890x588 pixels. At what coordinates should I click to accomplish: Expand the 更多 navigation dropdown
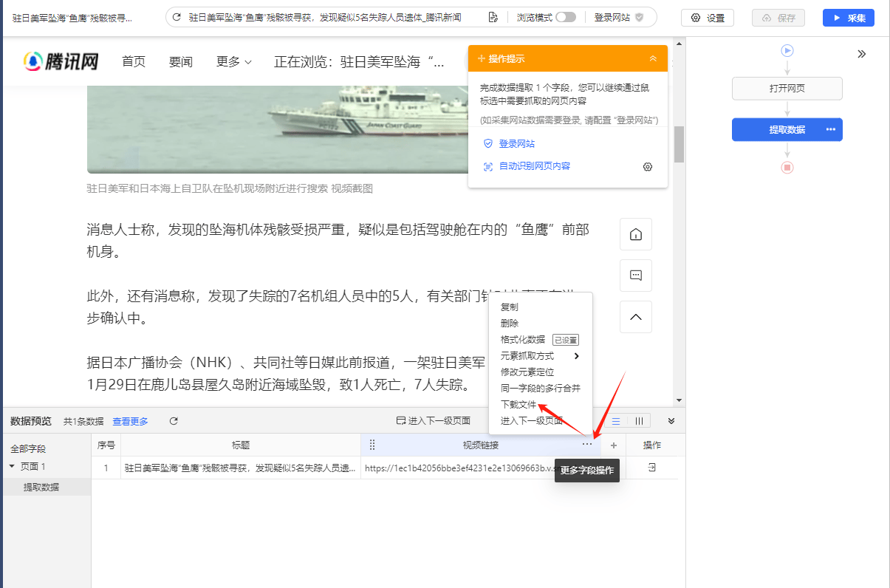click(x=234, y=61)
